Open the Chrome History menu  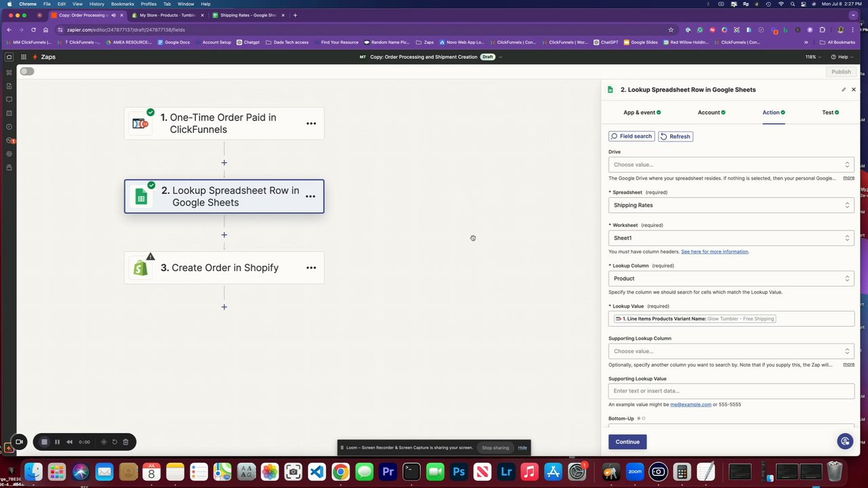[x=97, y=4]
